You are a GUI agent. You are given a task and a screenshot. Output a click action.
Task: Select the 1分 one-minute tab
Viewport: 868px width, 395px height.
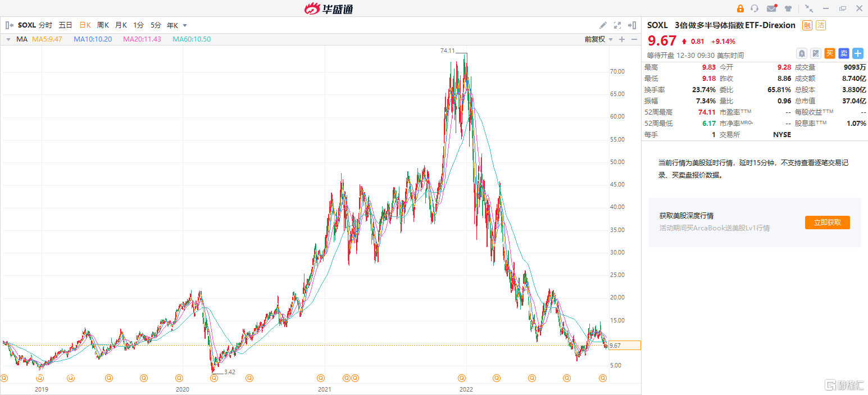(x=138, y=25)
